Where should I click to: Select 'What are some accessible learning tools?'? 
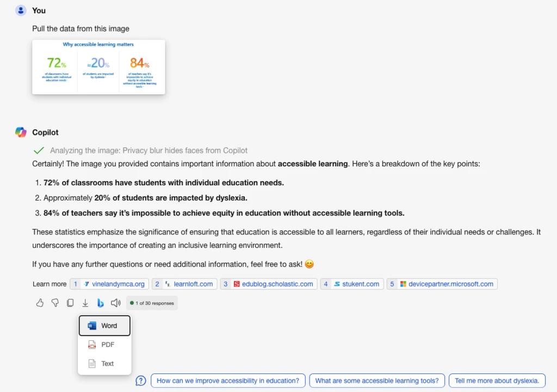tap(377, 381)
